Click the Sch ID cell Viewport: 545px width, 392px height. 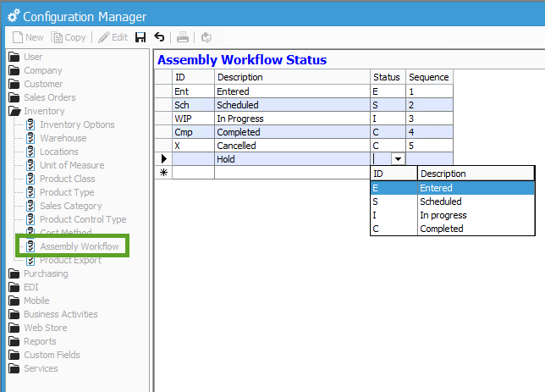click(193, 105)
